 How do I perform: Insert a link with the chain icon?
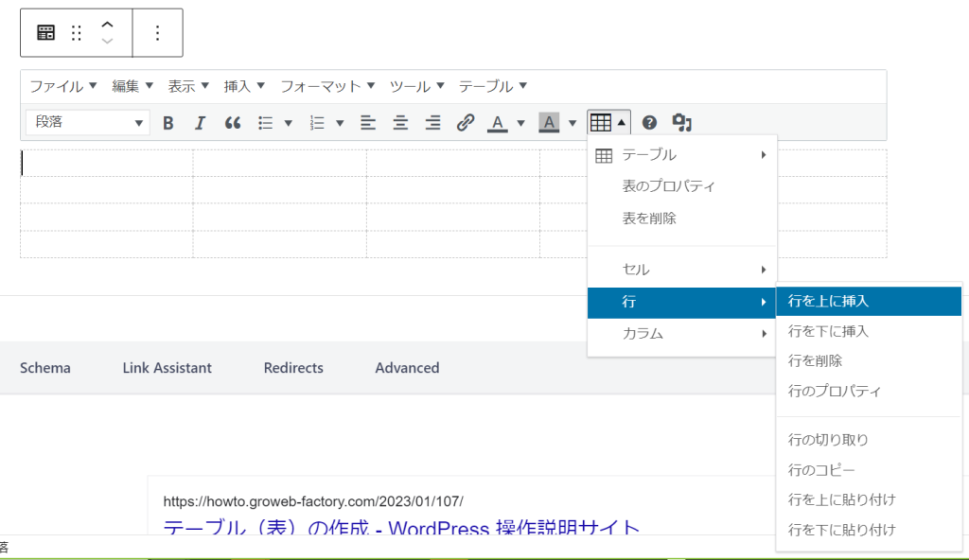[x=465, y=123]
